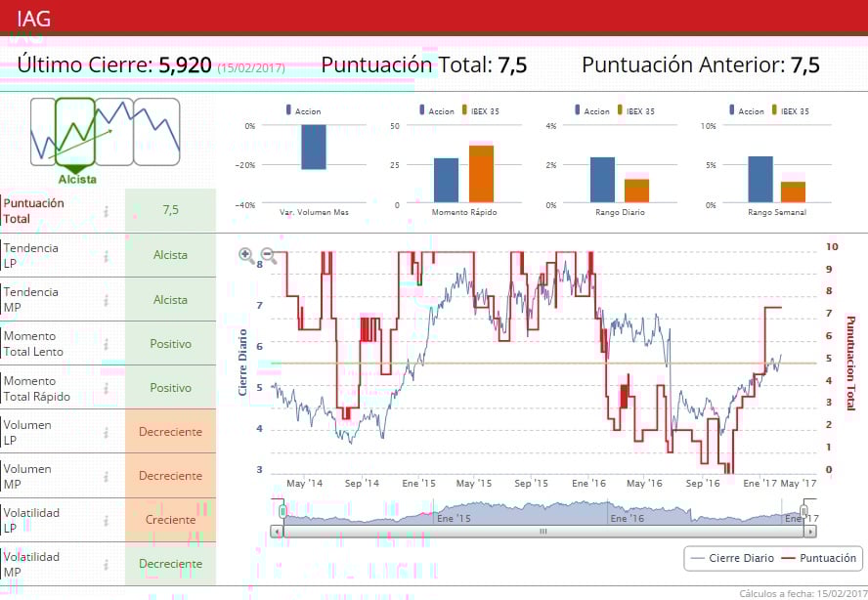Screen dimensions: 868x600
Task: Click the navigator scroll right arrow
Action: [810, 532]
